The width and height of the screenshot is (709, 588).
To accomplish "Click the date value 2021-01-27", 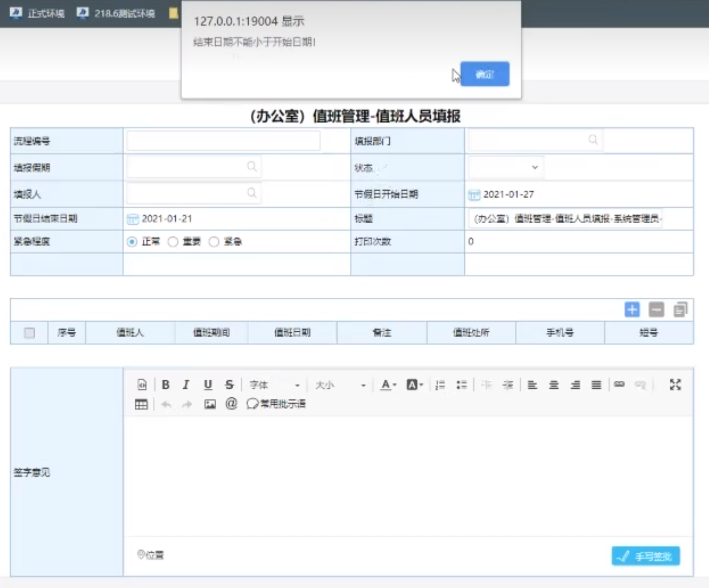I will [509, 195].
